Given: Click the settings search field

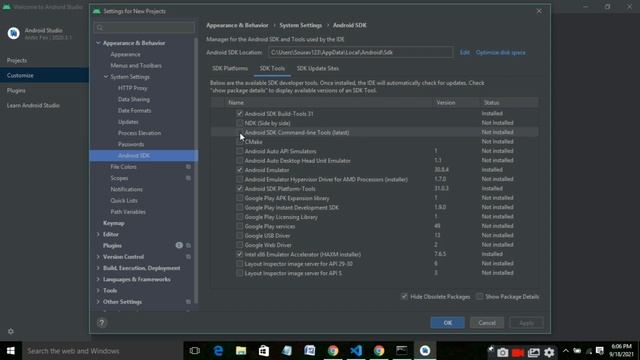Looking at the screenshot, I should point(144,28).
